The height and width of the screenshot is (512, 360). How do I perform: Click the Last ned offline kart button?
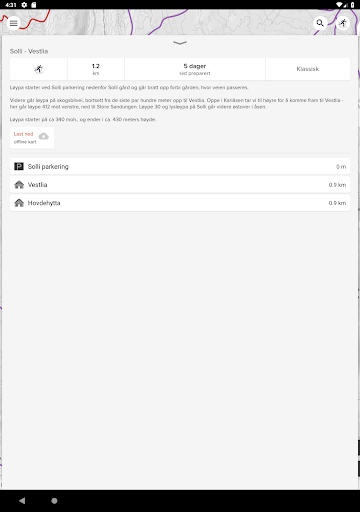click(x=32, y=138)
